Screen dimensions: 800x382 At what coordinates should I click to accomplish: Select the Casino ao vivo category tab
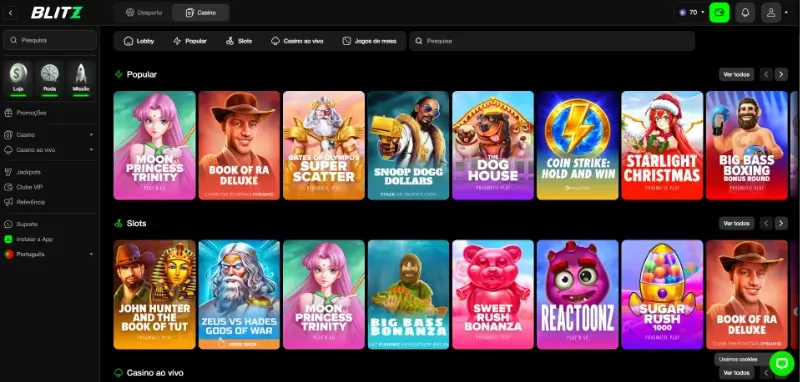297,41
